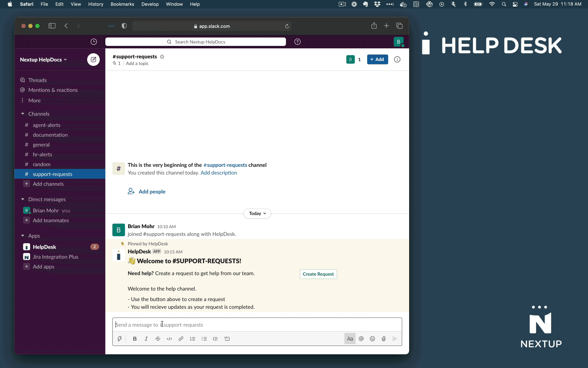Image resolution: width=588 pixels, height=368 pixels.
Task: Click the Safari address bar
Action: [212, 26]
